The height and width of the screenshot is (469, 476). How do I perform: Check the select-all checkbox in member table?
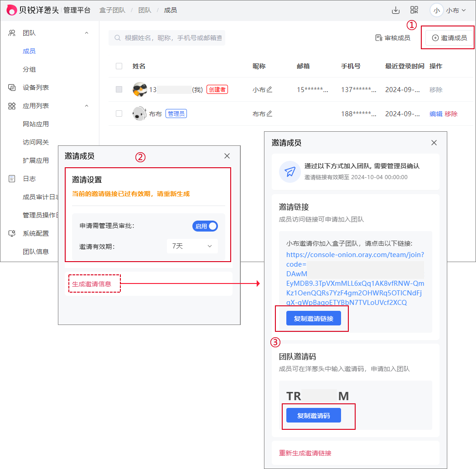[x=119, y=66]
